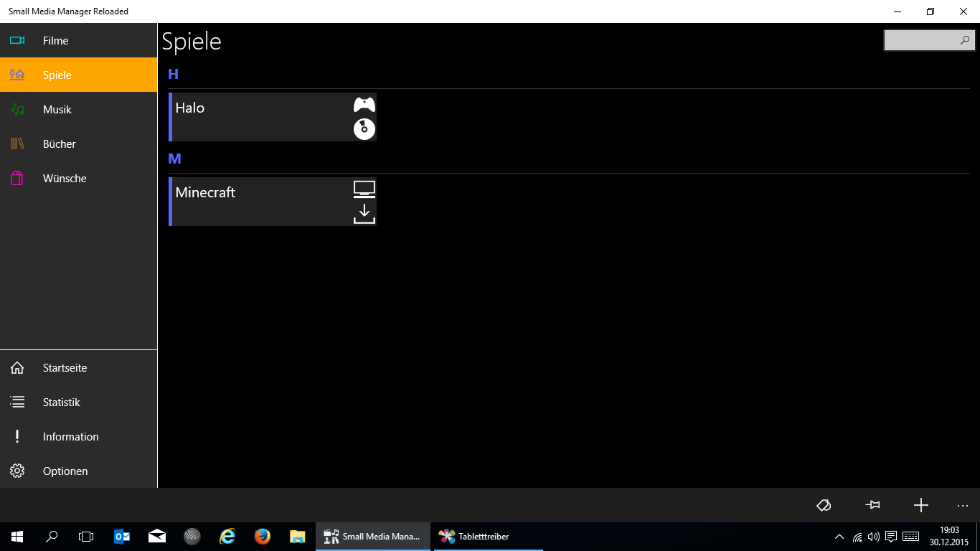Open the Halo game tile

tap(273, 117)
